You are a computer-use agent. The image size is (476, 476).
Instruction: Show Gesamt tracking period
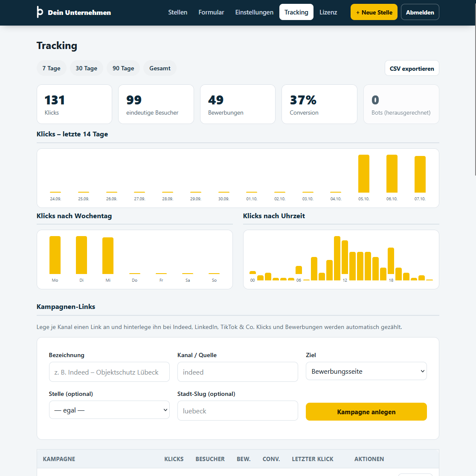tap(160, 68)
